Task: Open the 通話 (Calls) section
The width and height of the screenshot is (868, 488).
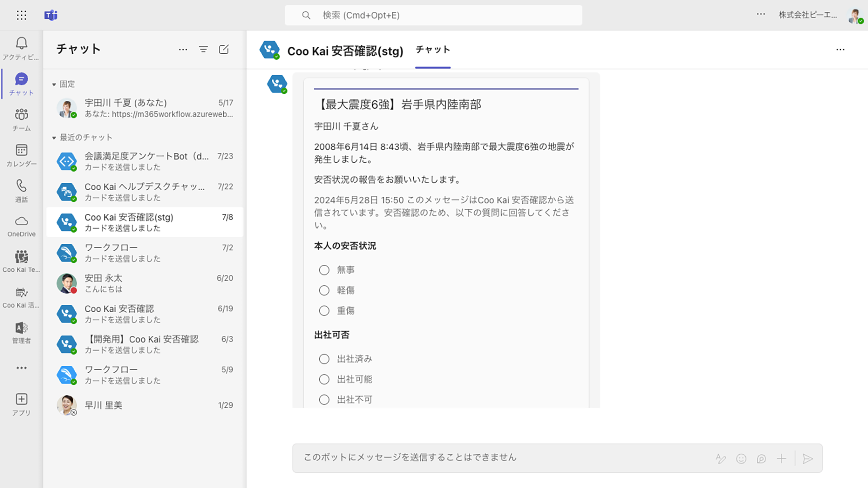Action: click(x=21, y=189)
